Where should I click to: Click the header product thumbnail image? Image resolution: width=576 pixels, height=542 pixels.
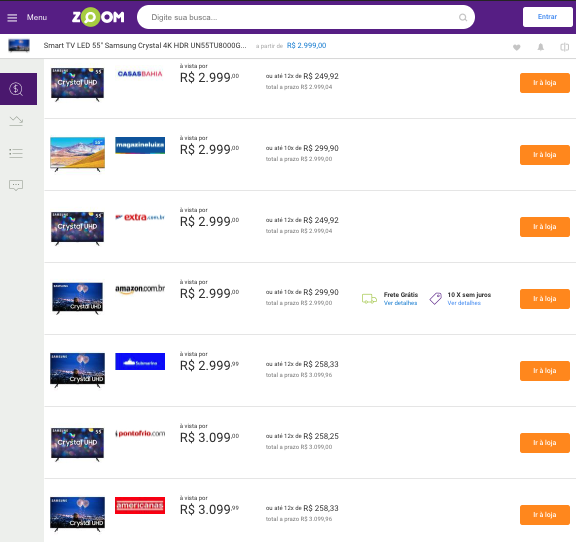click(19, 46)
